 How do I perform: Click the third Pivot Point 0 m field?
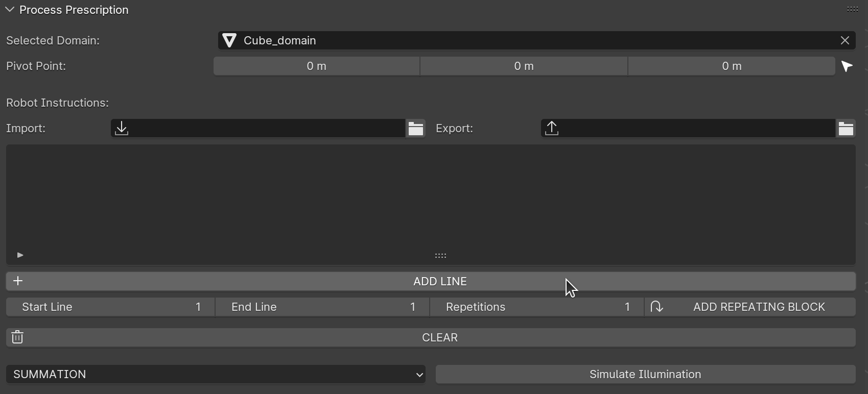click(x=732, y=66)
